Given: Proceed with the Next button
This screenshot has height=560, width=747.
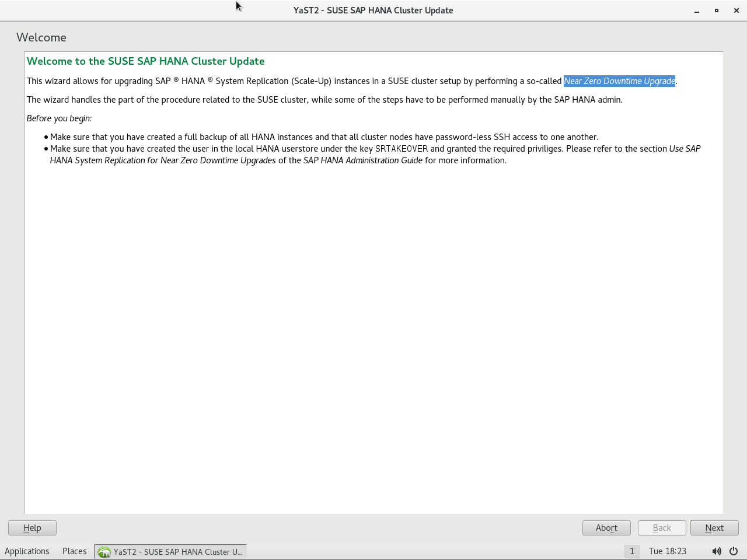Looking at the screenshot, I should click(714, 528).
